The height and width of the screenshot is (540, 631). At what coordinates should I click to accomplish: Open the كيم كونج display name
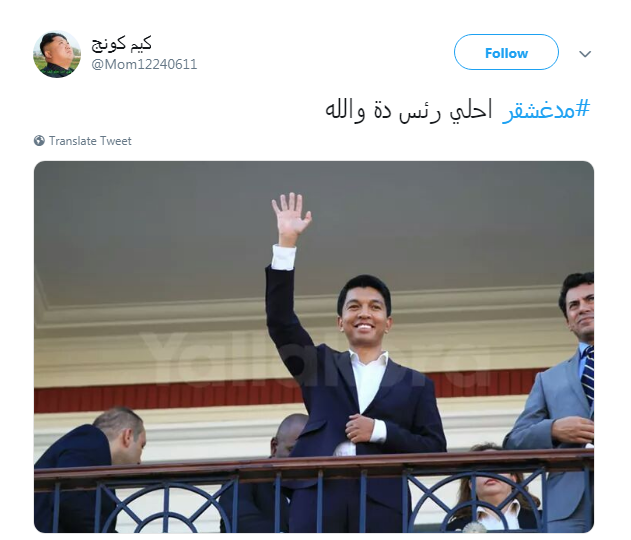pyautogui.click(x=122, y=44)
